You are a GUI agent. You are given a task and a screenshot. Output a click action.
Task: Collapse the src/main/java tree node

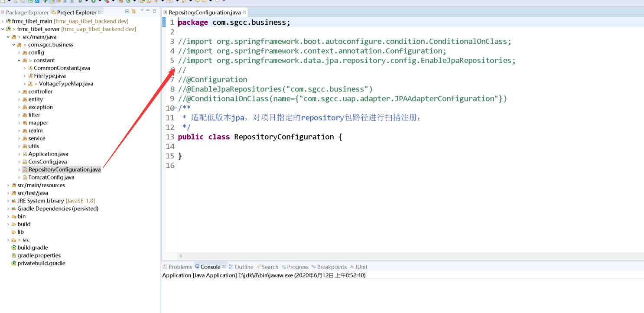click(x=8, y=36)
